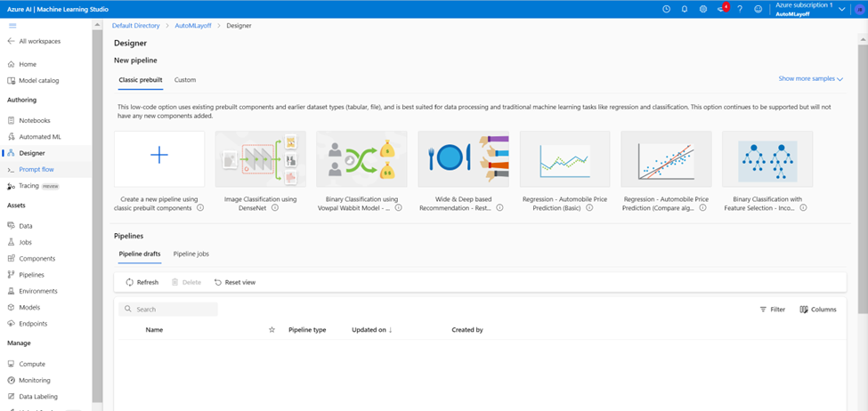Create a new pipeline with plus tile
The height and width of the screenshot is (411, 868).
[x=159, y=159]
